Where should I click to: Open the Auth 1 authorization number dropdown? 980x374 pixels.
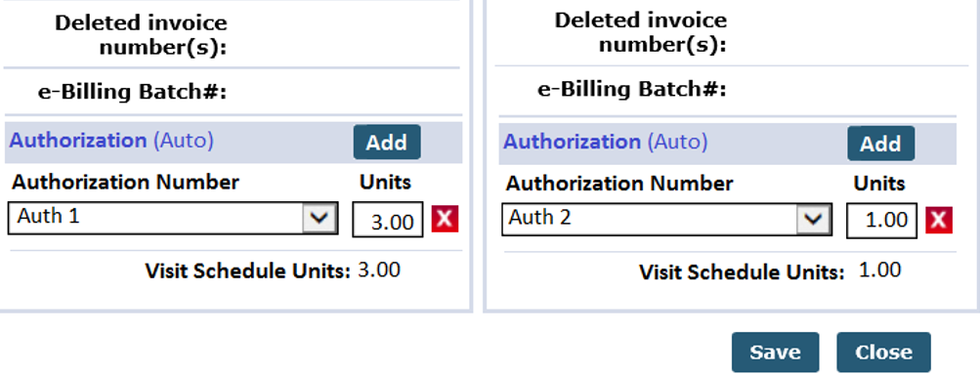coord(173,218)
